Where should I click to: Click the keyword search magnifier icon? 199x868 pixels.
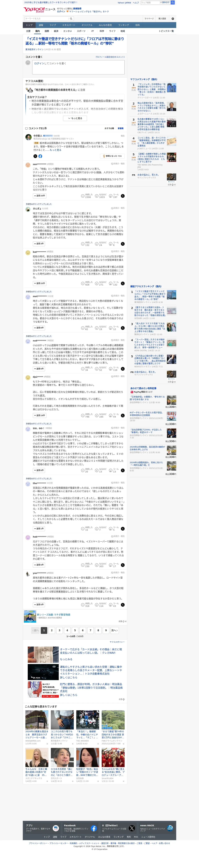(71, 19)
